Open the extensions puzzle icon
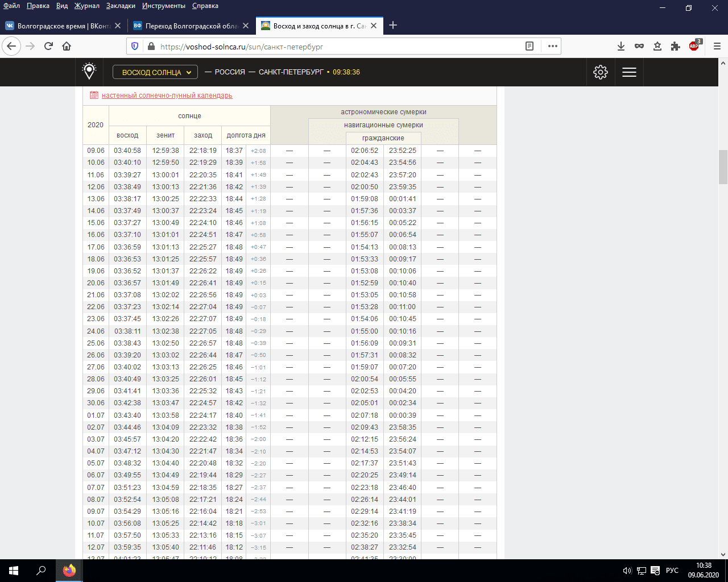This screenshot has width=728, height=582. pos(676,46)
